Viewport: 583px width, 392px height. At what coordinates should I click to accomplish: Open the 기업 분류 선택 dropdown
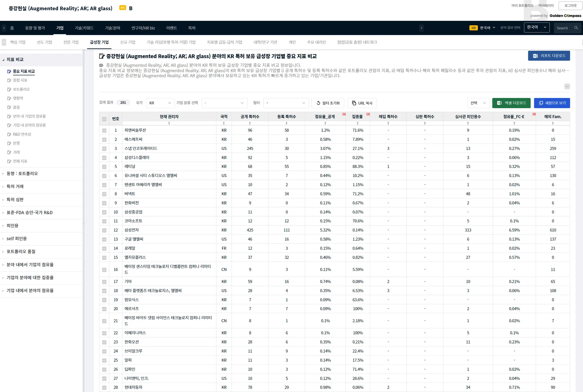[x=224, y=103]
